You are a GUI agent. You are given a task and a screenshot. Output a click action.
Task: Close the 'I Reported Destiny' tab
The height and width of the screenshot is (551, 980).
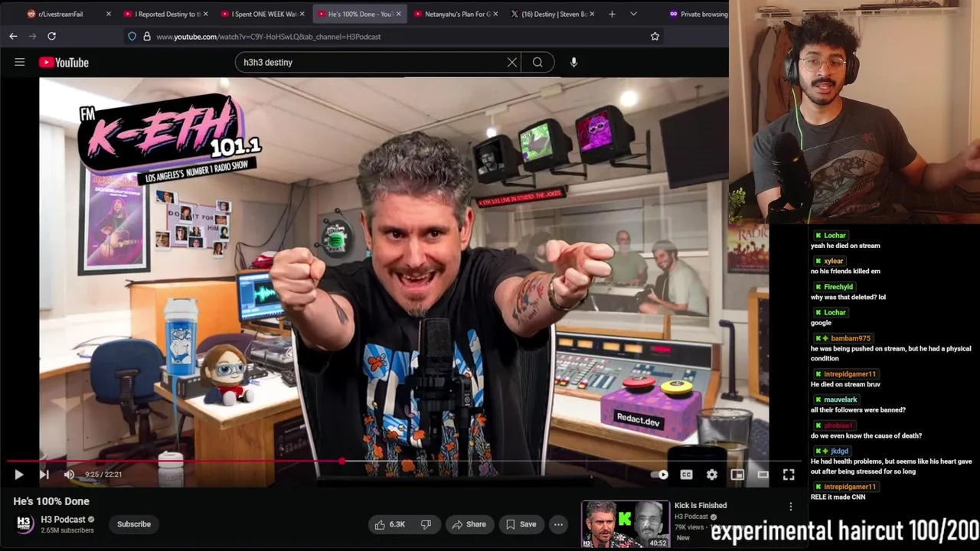pos(204,14)
